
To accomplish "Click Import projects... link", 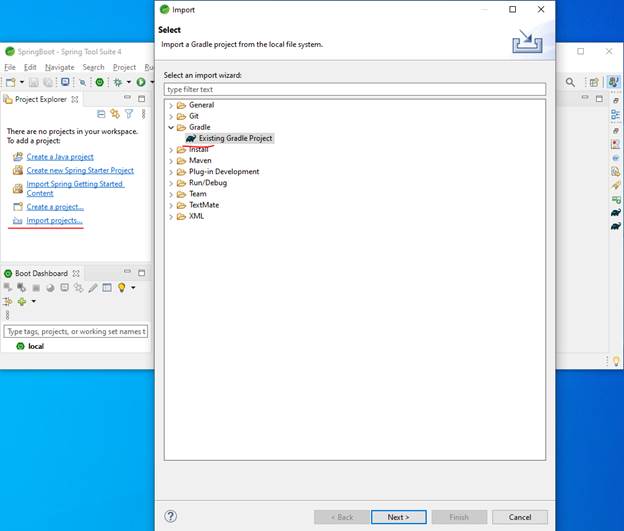I will coord(55,221).
